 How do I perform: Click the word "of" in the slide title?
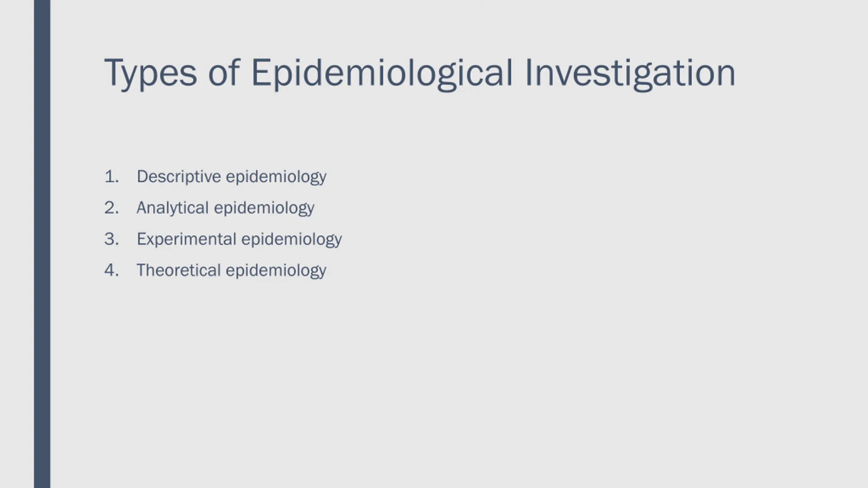tap(224, 72)
